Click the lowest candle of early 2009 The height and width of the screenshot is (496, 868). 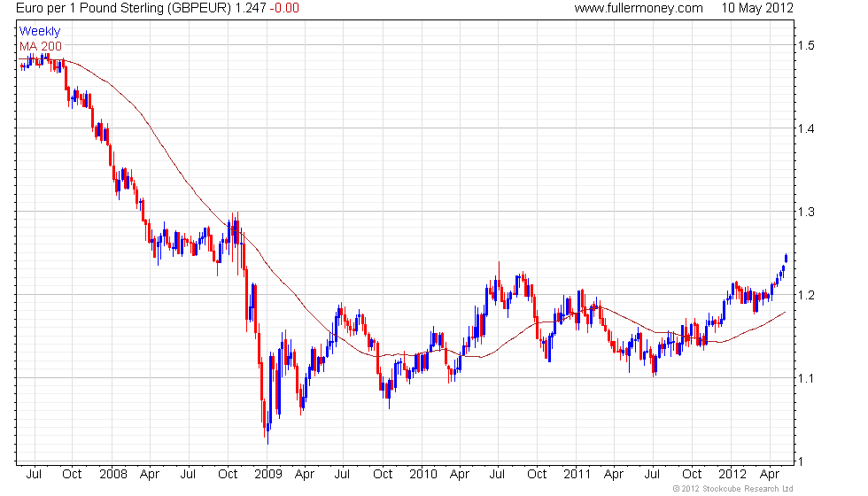[267, 426]
